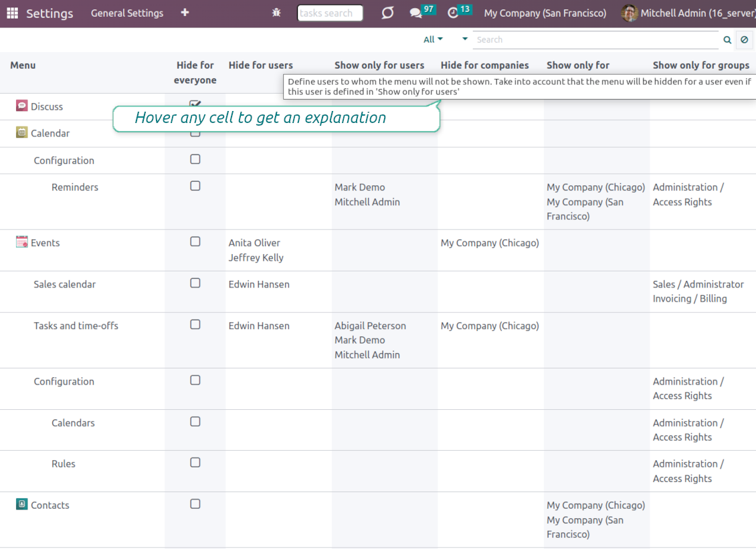
Task: Open the apps grid menu icon
Action: click(x=13, y=13)
